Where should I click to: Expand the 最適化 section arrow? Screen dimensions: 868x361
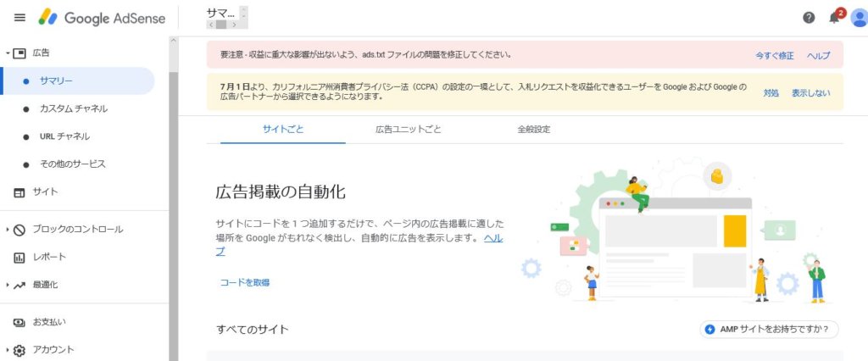click(8, 285)
